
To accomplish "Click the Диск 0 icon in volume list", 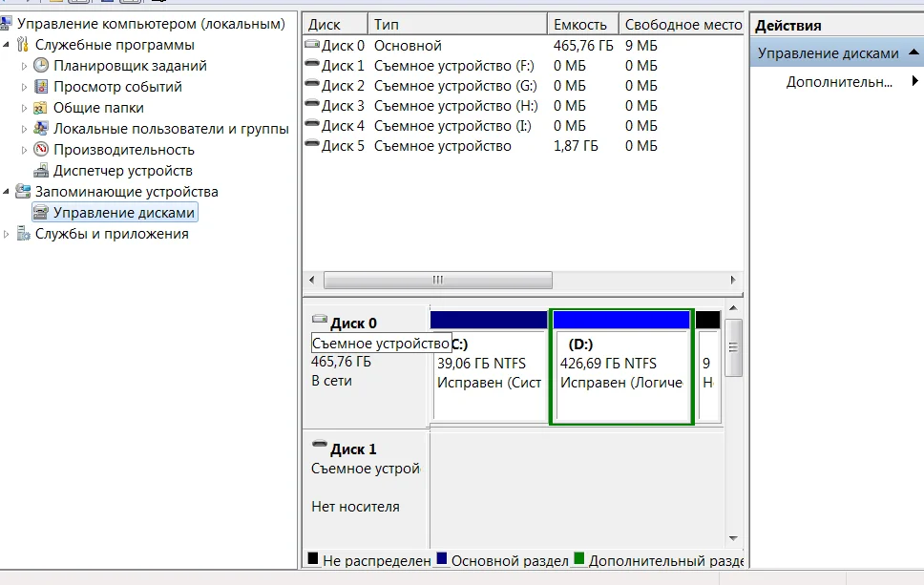I will point(312,44).
